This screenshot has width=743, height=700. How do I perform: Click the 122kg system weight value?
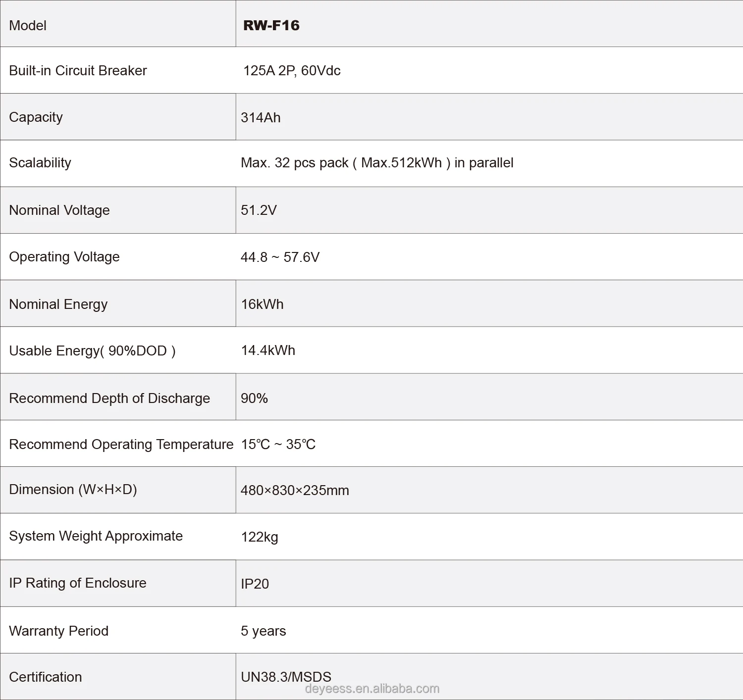[x=260, y=537]
